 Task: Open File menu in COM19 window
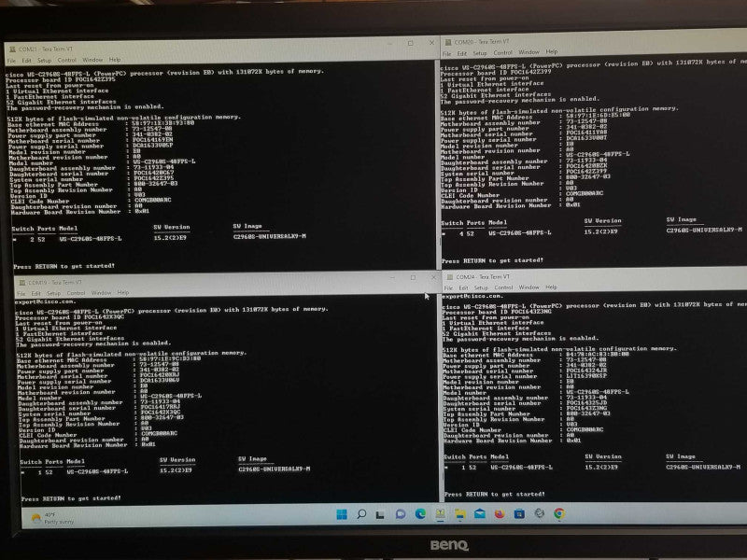[21, 294]
